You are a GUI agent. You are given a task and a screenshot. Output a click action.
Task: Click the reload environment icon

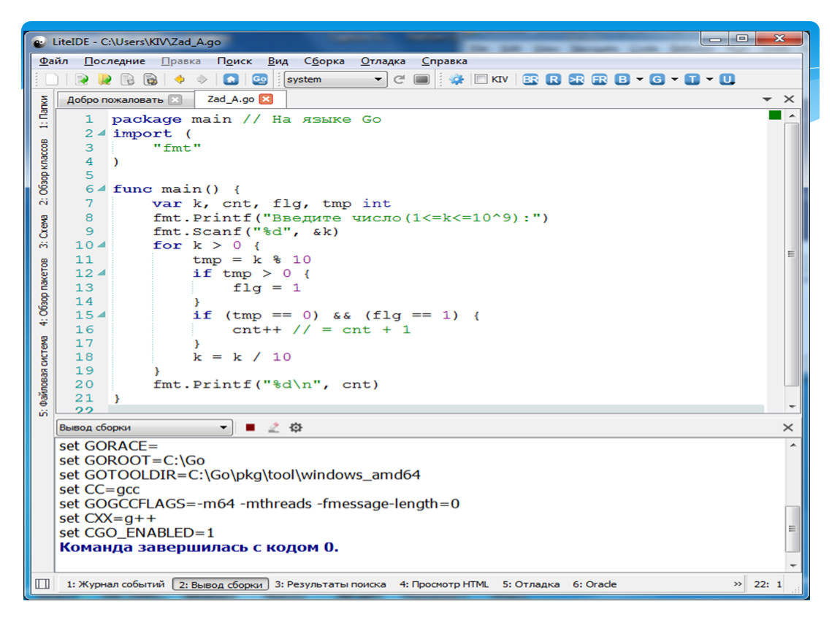(x=399, y=80)
